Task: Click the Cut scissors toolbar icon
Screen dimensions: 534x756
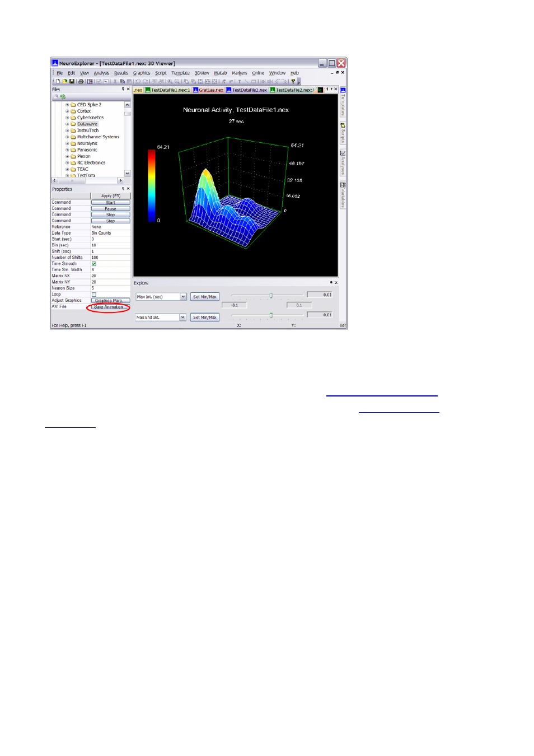Action: point(115,81)
